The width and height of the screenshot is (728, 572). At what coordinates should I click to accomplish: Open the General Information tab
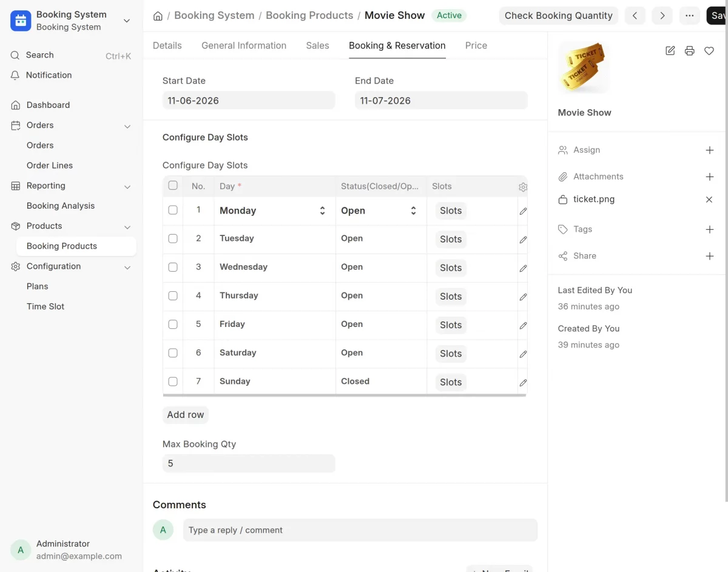tap(244, 45)
